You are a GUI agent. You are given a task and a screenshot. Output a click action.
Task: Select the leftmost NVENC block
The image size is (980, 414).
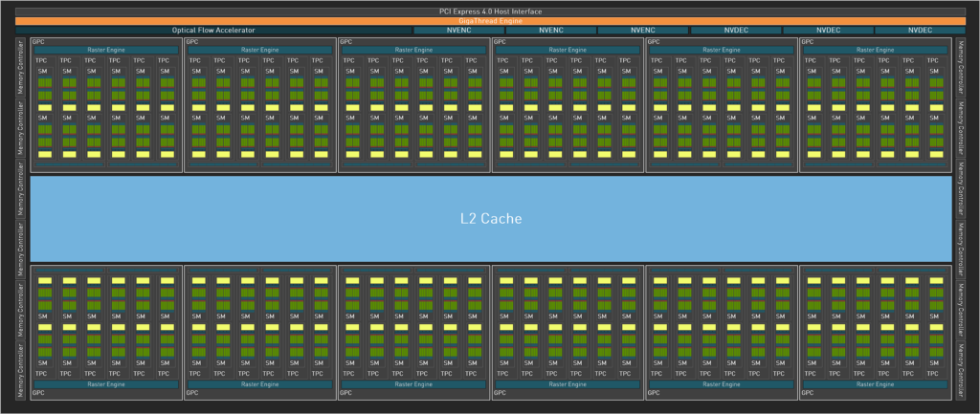pyautogui.click(x=458, y=31)
